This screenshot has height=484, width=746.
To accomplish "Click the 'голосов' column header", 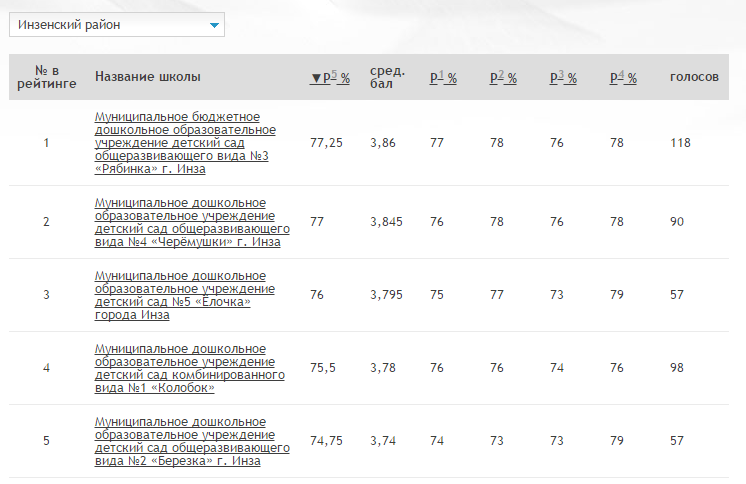I will click(694, 77).
